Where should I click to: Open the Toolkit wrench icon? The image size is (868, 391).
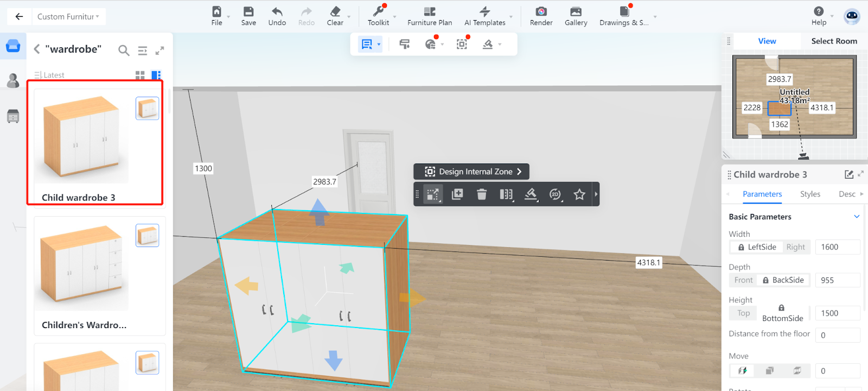378,12
